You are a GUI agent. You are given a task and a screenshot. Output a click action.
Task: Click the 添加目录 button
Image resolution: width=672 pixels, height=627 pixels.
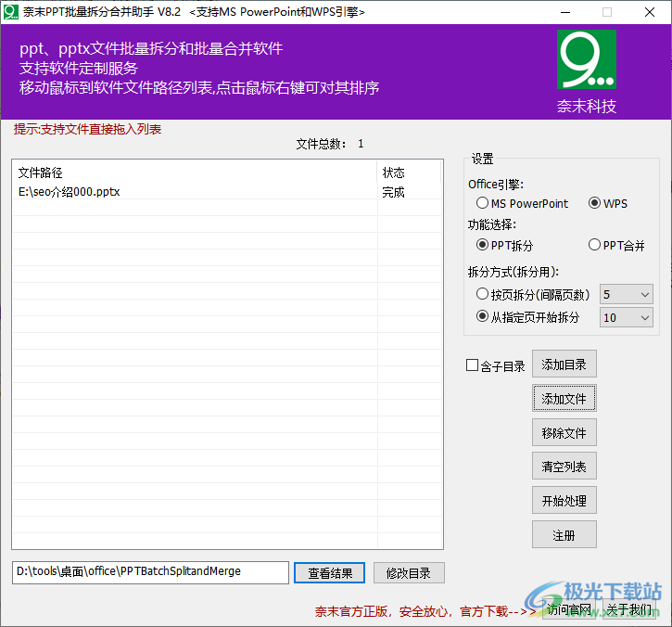(564, 365)
